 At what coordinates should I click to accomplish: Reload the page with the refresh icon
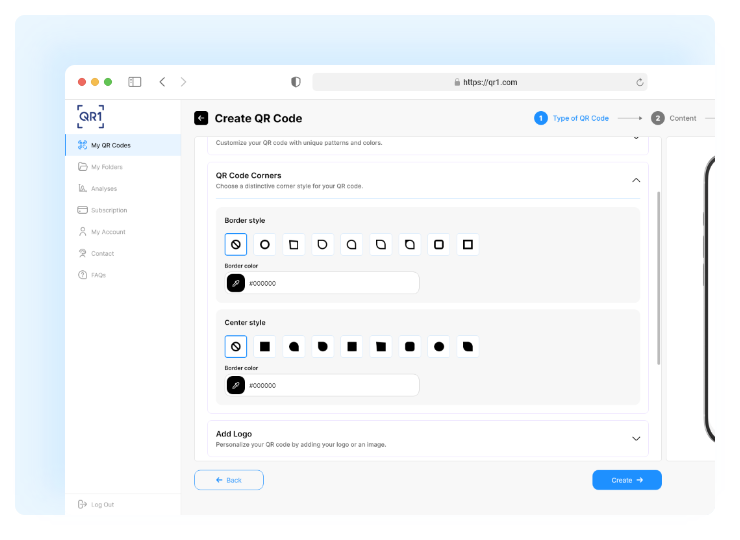639,82
